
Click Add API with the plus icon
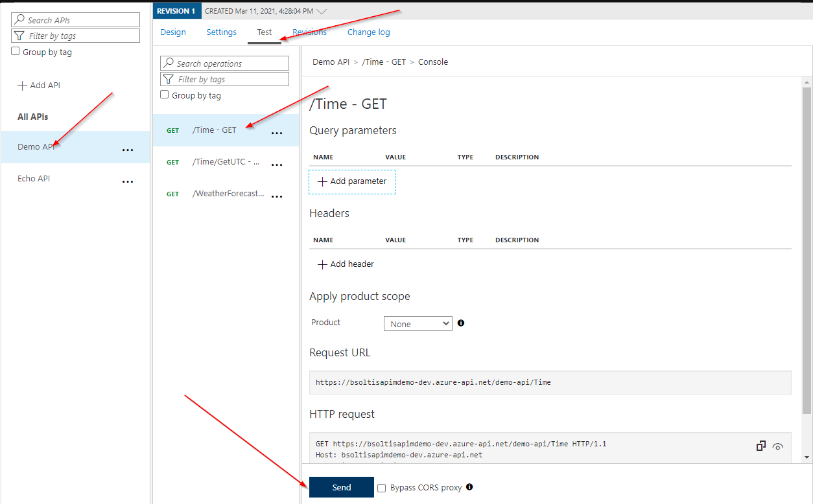coord(40,85)
